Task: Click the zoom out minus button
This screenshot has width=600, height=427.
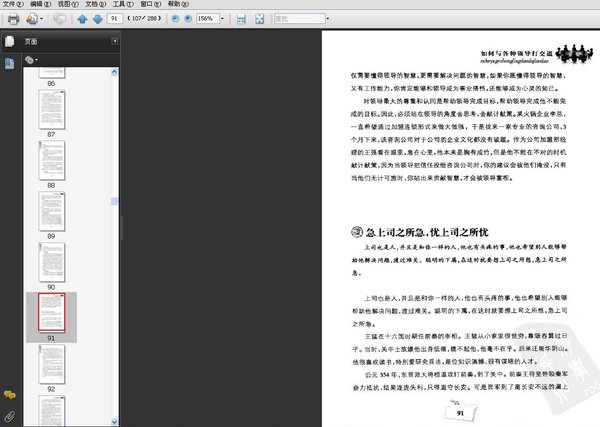Action: pyautogui.click(x=175, y=18)
